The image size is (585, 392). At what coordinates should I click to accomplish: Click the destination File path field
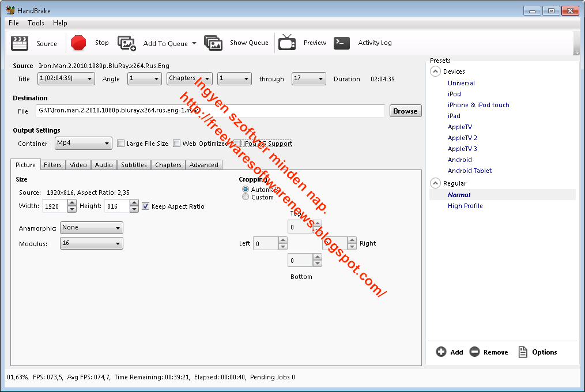pyautogui.click(x=210, y=111)
